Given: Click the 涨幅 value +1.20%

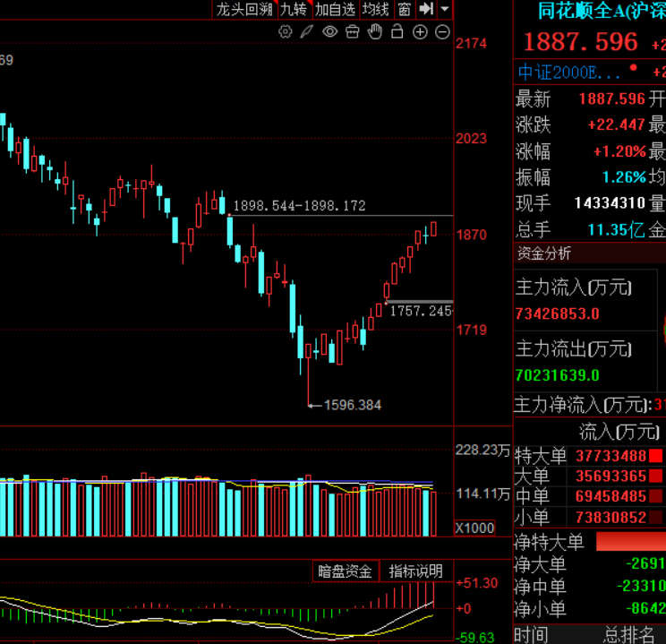Looking at the screenshot, I should pos(619,151).
